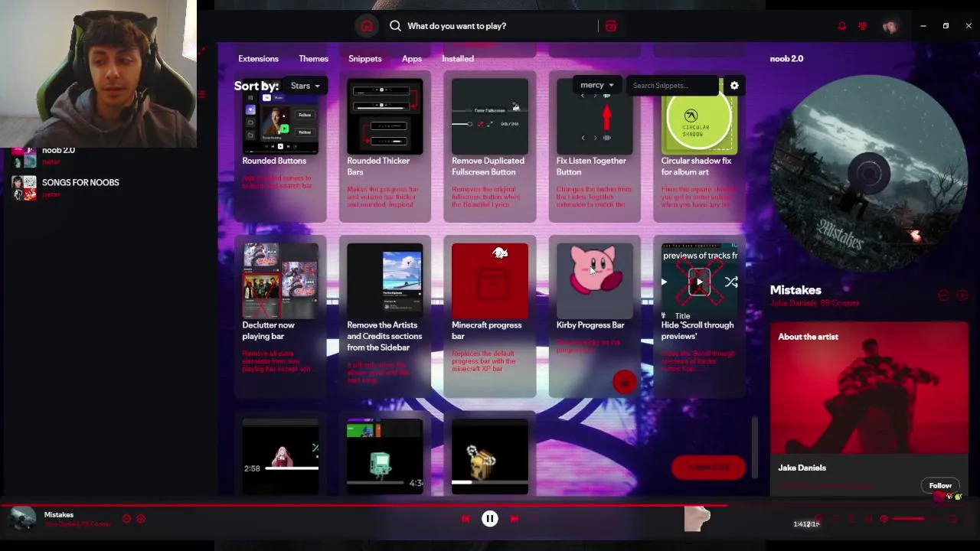Viewport: 980px width, 551px height.
Task: Open the Apps tab
Action: click(x=412, y=59)
